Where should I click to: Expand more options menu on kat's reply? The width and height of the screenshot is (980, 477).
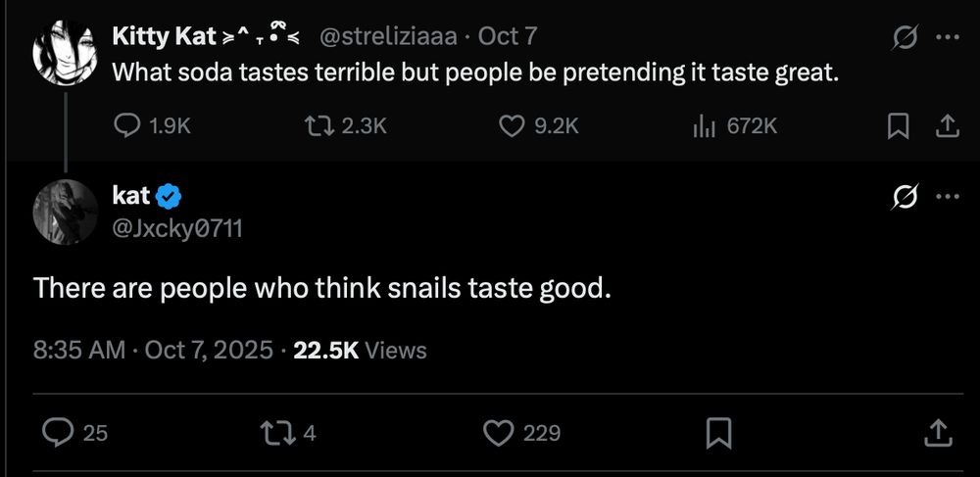947,197
